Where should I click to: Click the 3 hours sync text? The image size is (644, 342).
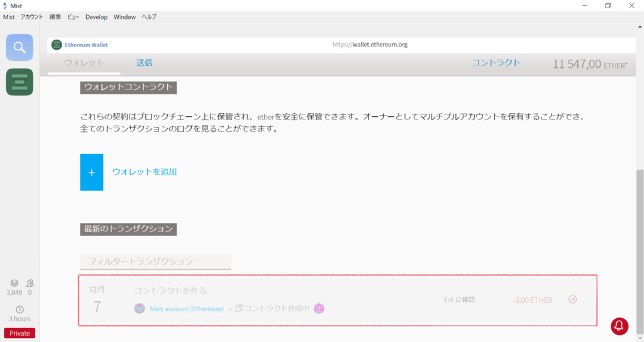(19, 319)
